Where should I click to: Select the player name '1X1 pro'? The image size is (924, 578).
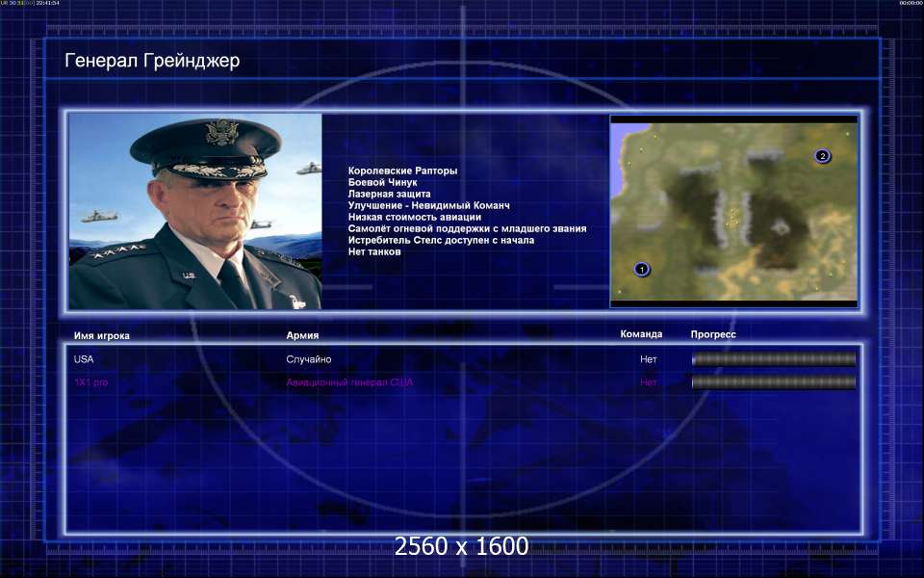coord(90,382)
